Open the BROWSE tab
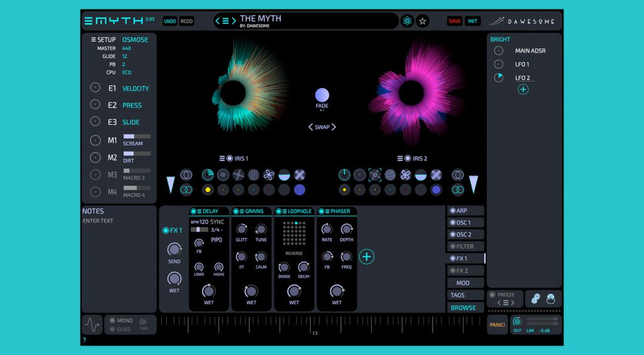The width and height of the screenshot is (644, 355). tap(465, 308)
